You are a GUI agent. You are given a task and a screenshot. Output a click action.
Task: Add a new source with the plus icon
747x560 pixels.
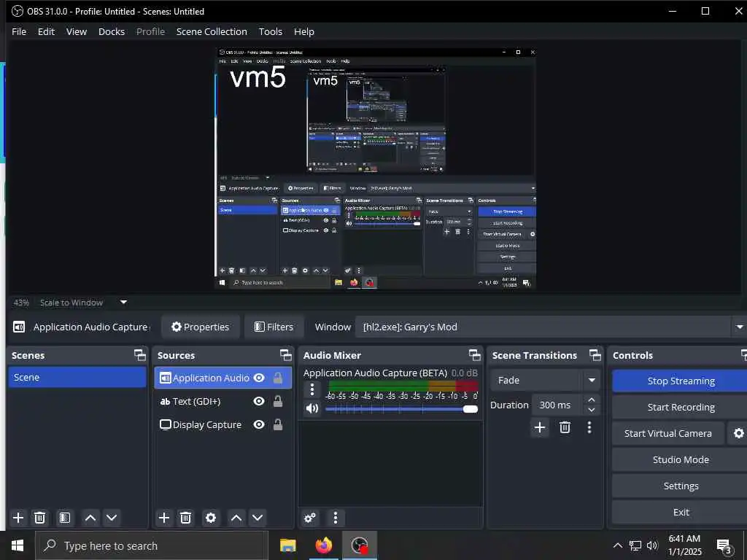click(164, 518)
